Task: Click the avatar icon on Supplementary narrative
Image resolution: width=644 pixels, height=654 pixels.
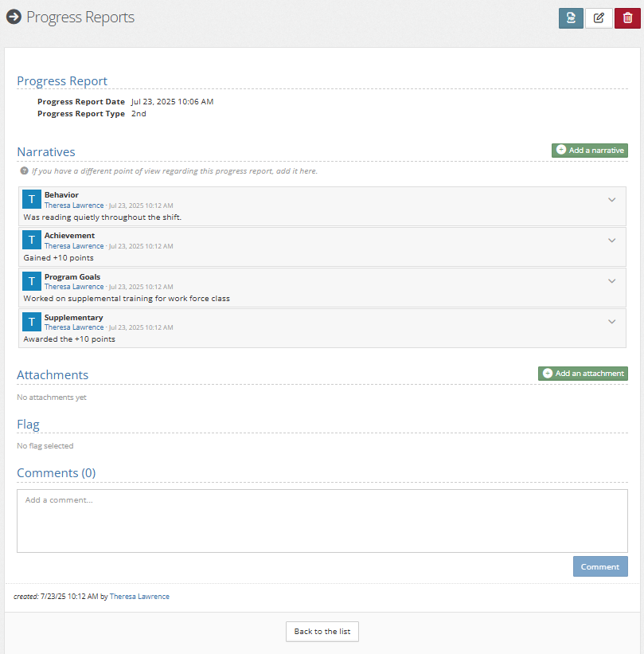Action: (32, 322)
